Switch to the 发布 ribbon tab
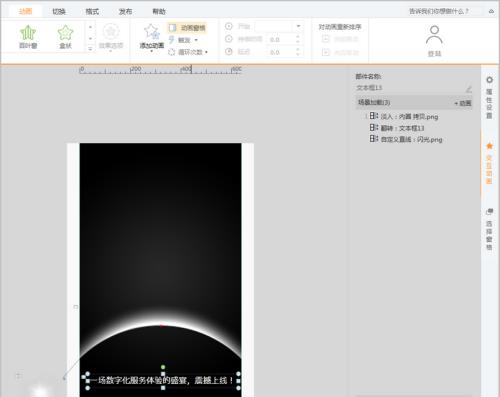Image resolution: width=500 pixels, height=397 pixels. tap(125, 11)
